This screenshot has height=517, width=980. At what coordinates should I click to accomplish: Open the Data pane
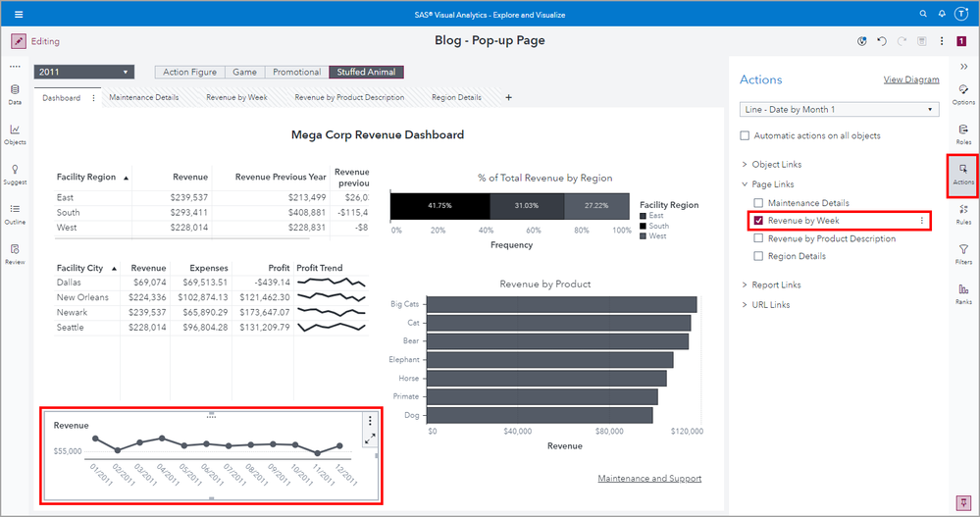(x=15, y=94)
